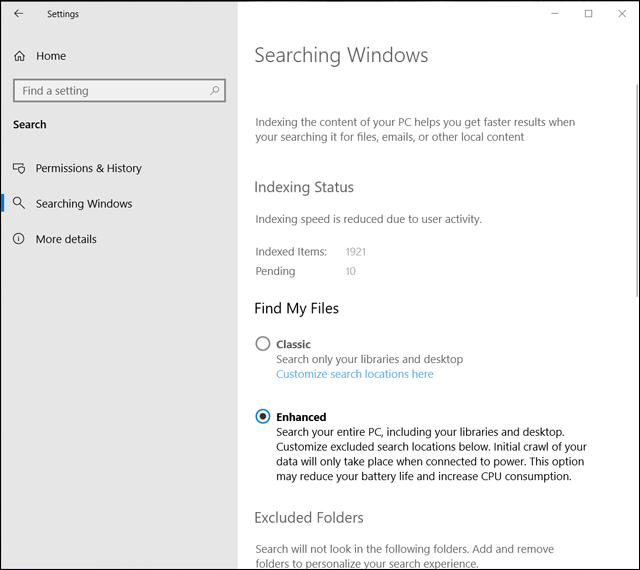
Task: Maximize the Settings window
Action: click(x=588, y=14)
